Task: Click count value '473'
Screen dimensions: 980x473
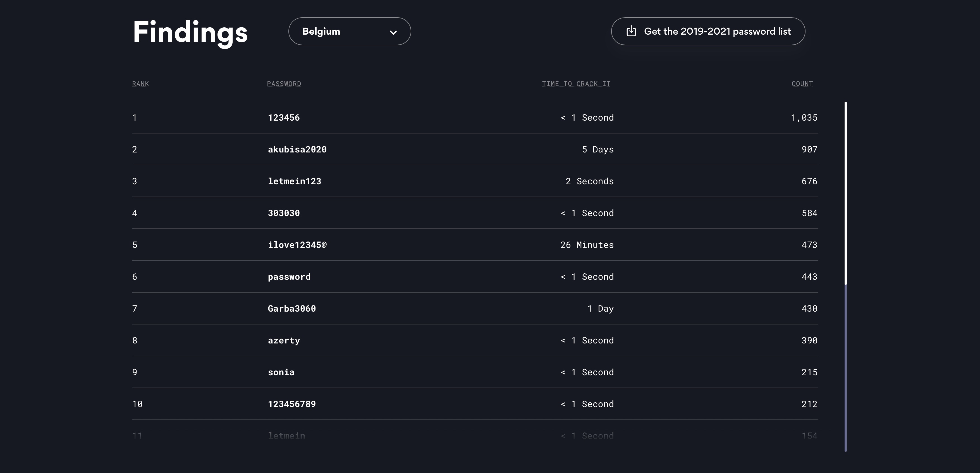Action: coord(810,245)
